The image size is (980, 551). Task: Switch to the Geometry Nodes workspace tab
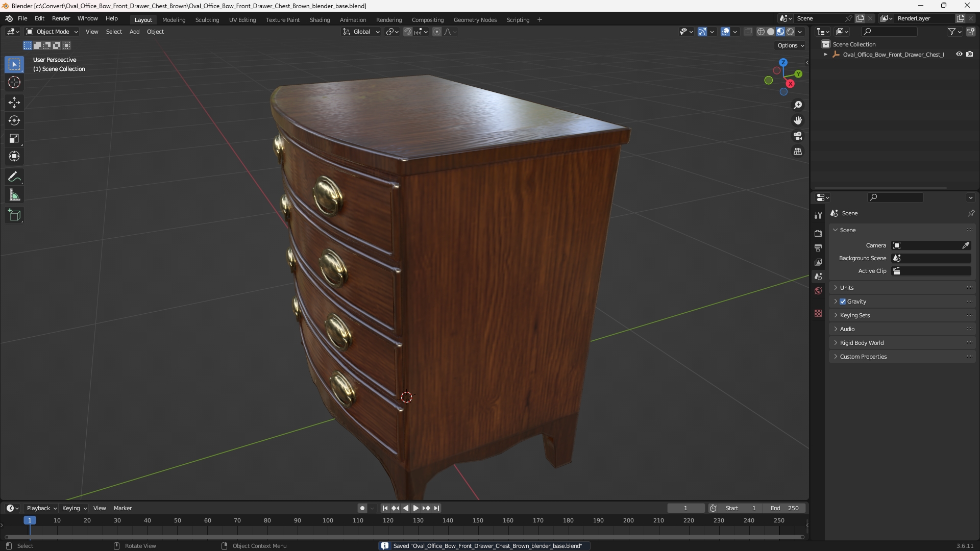click(x=475, y=20)
